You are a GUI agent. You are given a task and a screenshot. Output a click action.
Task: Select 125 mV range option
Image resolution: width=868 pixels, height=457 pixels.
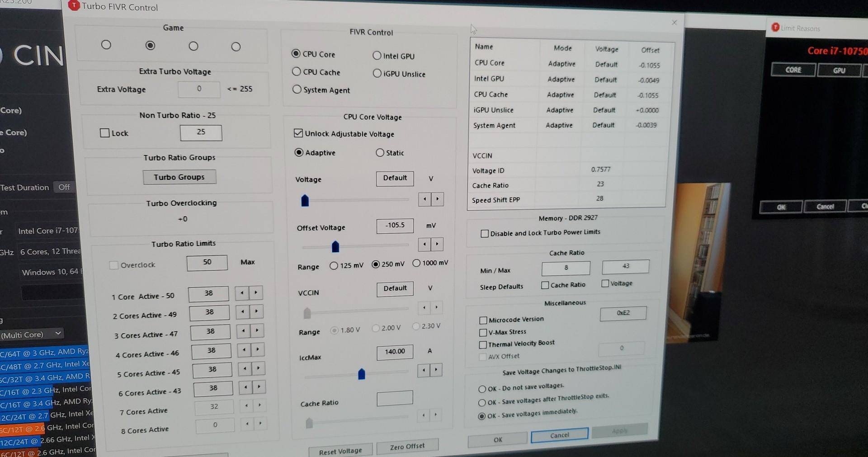334,265
